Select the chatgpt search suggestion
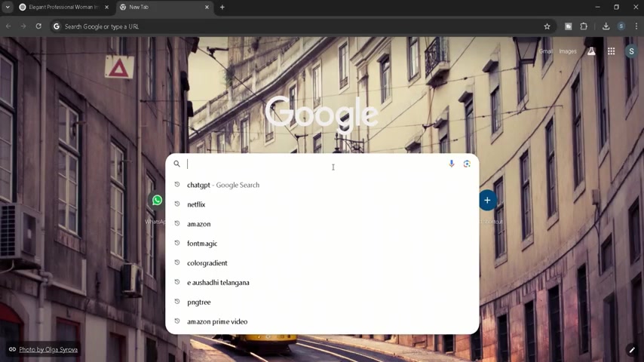Screen dimensions: 644x362 (x=322, y=185)
